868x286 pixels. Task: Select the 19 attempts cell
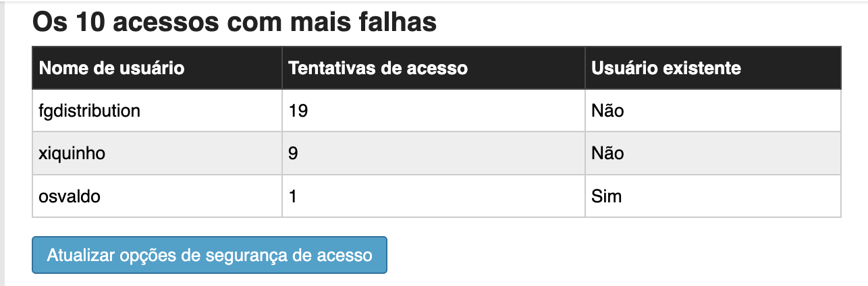[433, 110]
